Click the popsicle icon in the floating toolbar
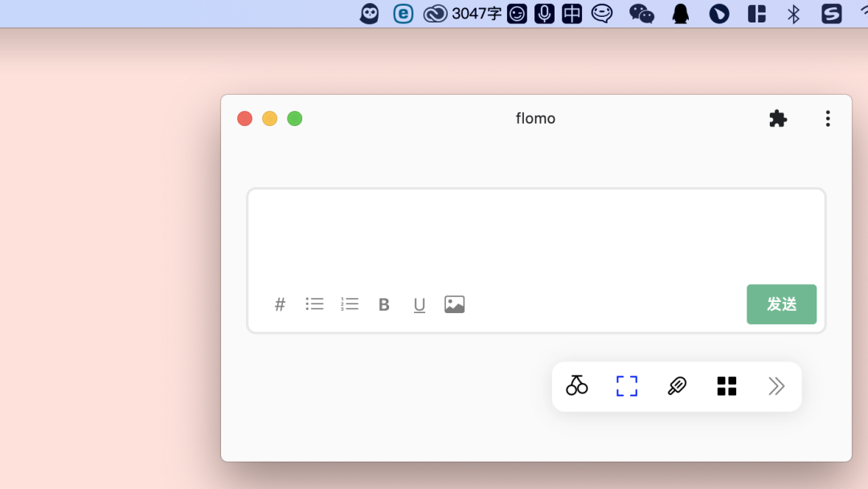 point(677,385)
